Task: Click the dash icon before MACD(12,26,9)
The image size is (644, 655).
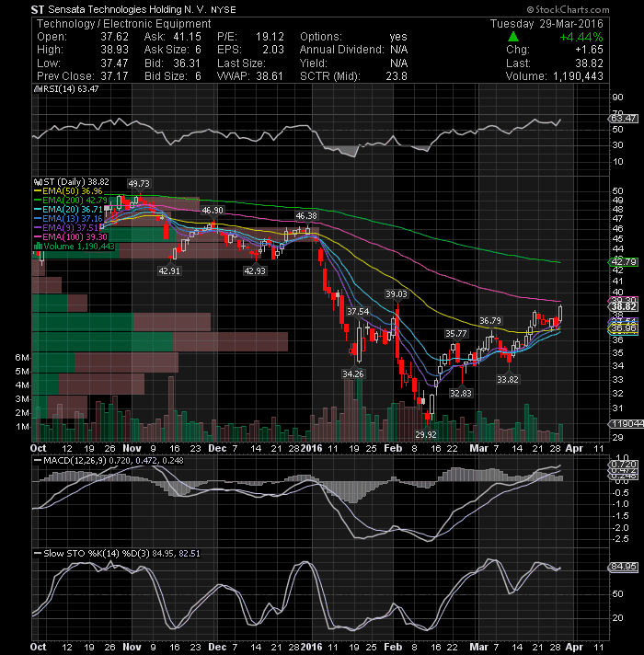Action: pyautogui.click(x=38, y=461)
